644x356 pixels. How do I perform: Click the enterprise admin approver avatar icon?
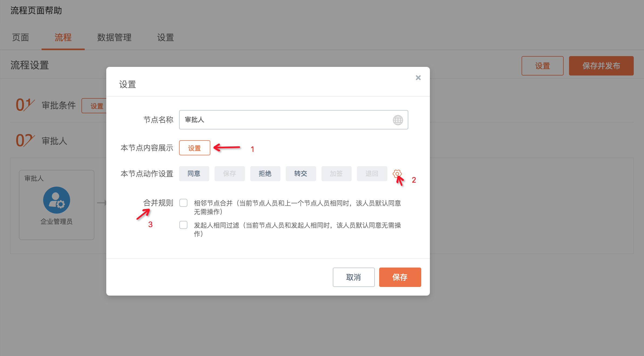[57, 200]
